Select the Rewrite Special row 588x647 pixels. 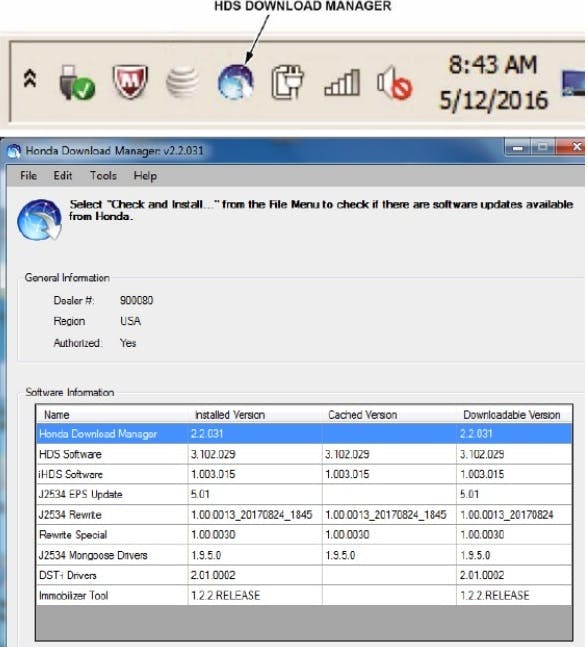tap(304, 535)
